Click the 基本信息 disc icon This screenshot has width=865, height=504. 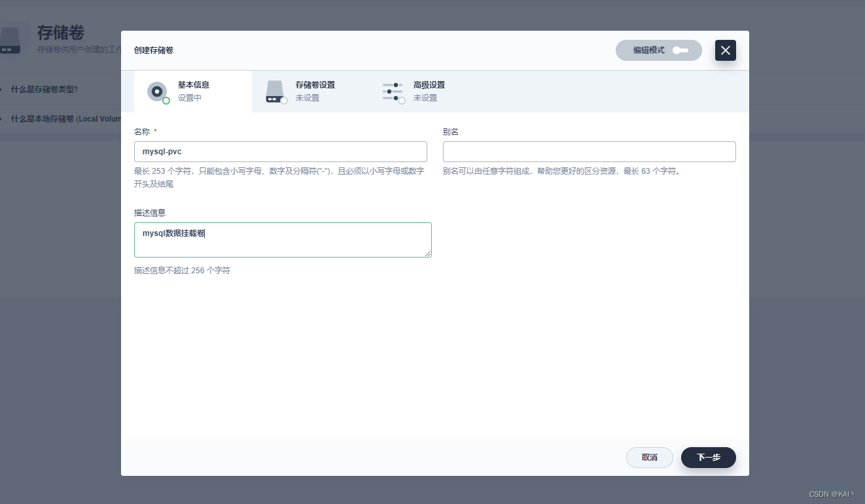[157, 92]
